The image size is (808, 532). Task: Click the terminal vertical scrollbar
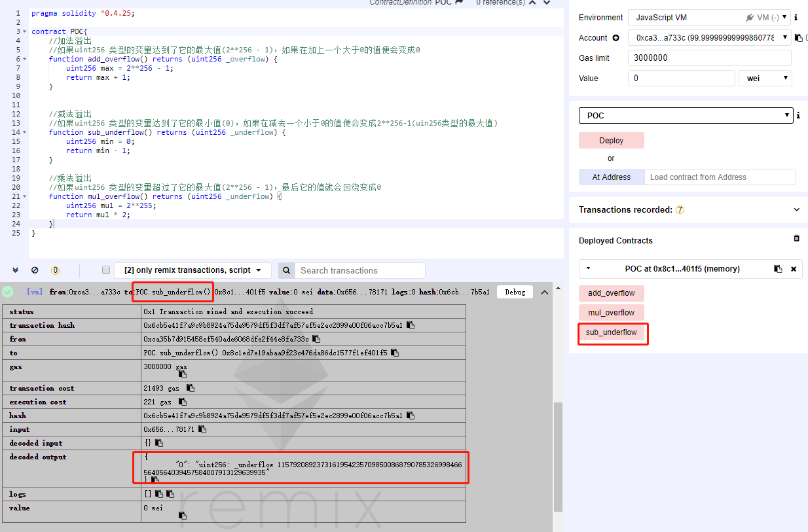coord(558,456)
